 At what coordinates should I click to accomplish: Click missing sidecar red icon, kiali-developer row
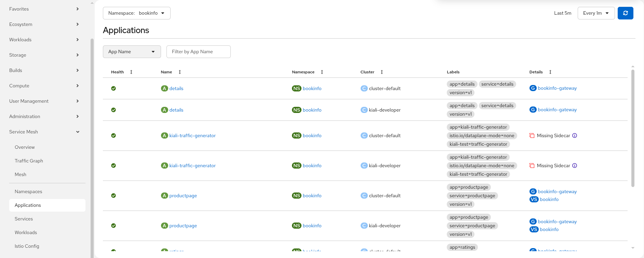[532, 166]
